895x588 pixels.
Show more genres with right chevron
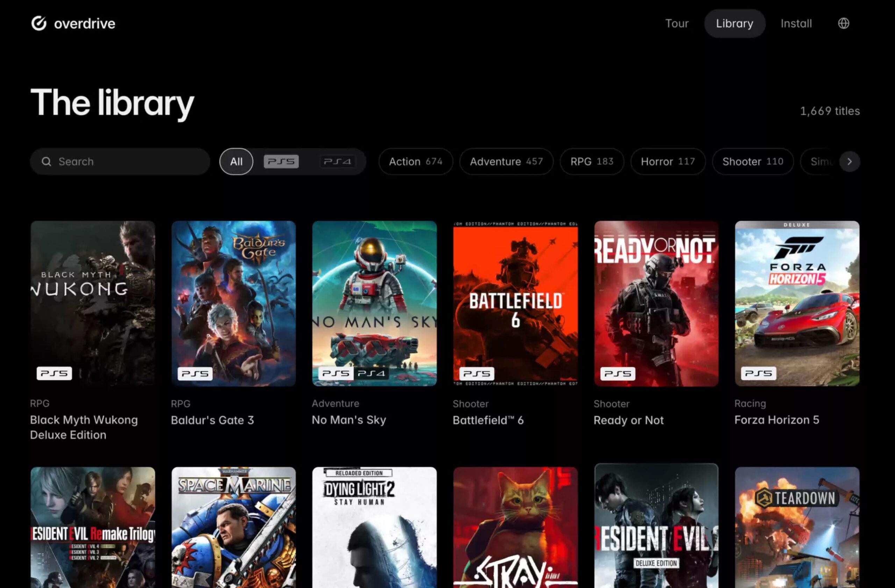click(850, 161)
